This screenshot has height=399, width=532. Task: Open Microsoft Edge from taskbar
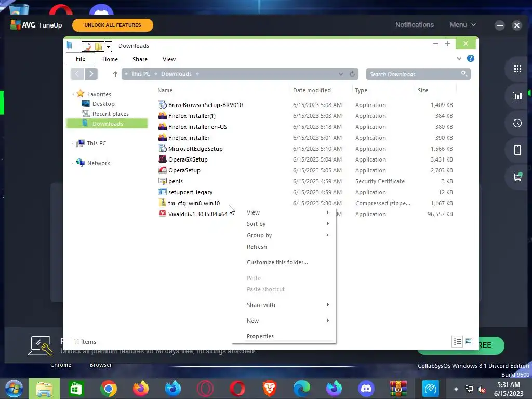[302, 389]
